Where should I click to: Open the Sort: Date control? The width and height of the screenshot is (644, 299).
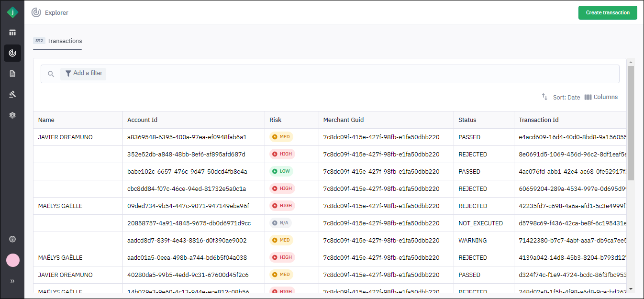click(x=561, y=97)
